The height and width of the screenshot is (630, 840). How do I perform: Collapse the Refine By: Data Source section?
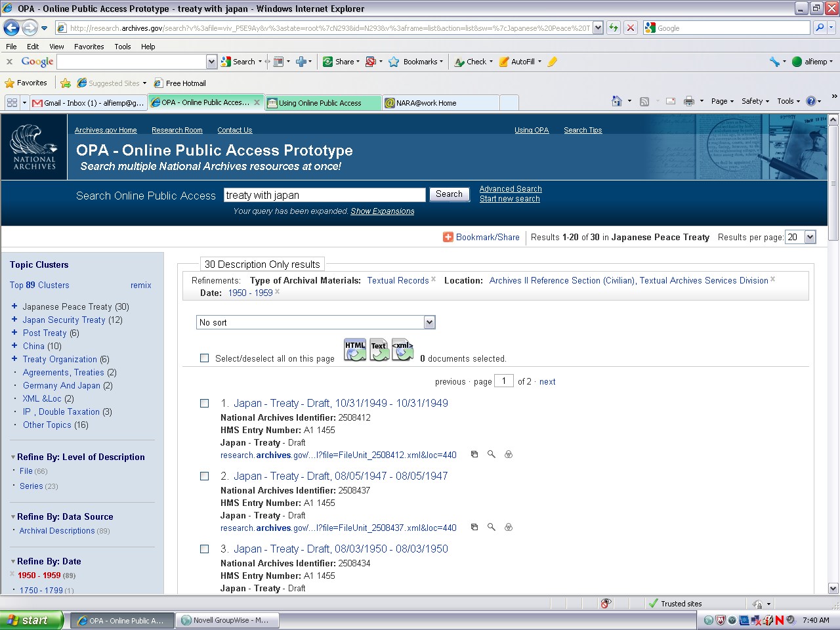point(13,517)
